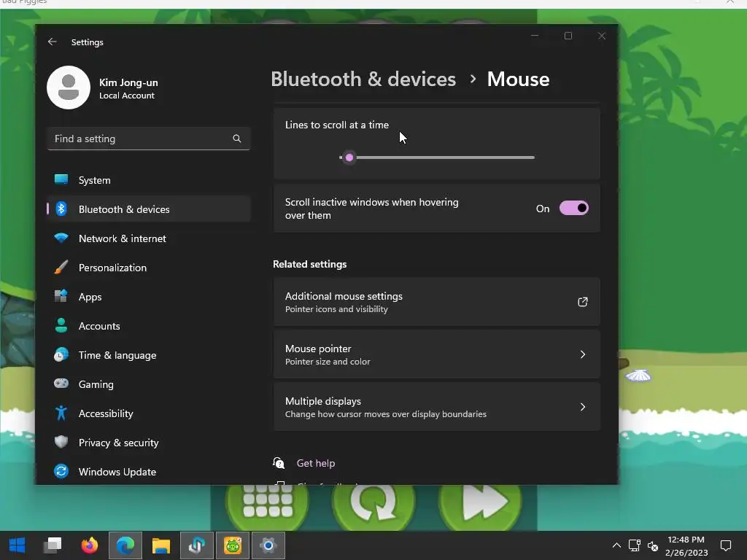
Task: Open Gaming settings category
Action: [x=149, y=384]
